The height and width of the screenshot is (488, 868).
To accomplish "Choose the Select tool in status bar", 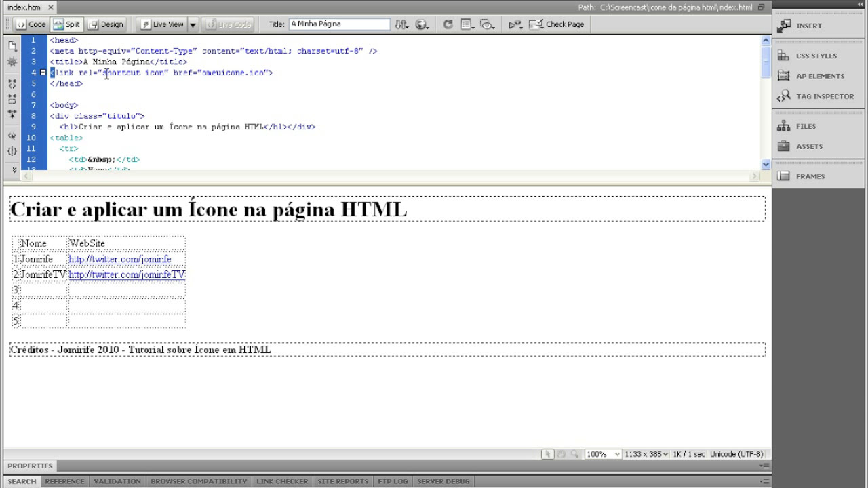I will (x=548, y=454).
